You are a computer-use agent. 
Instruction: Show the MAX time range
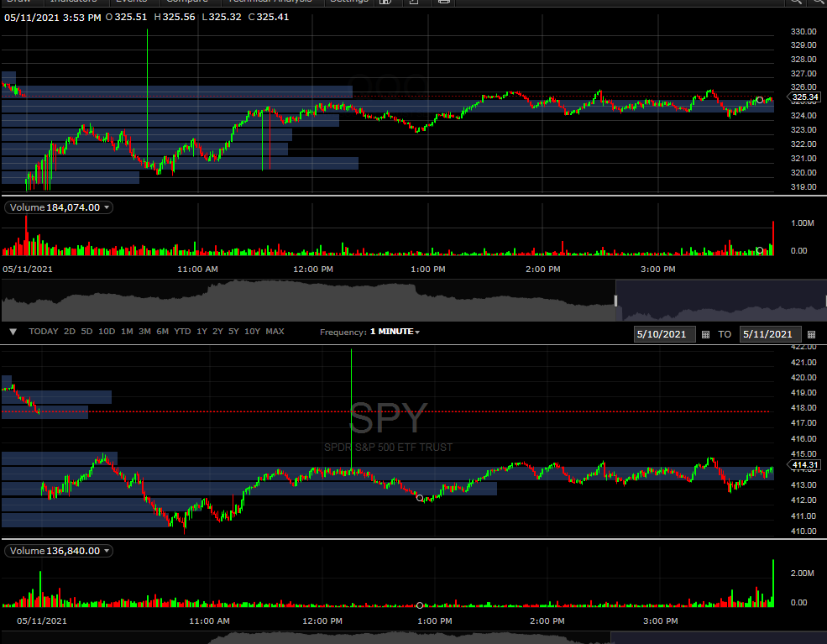click(x=275, y=331)
